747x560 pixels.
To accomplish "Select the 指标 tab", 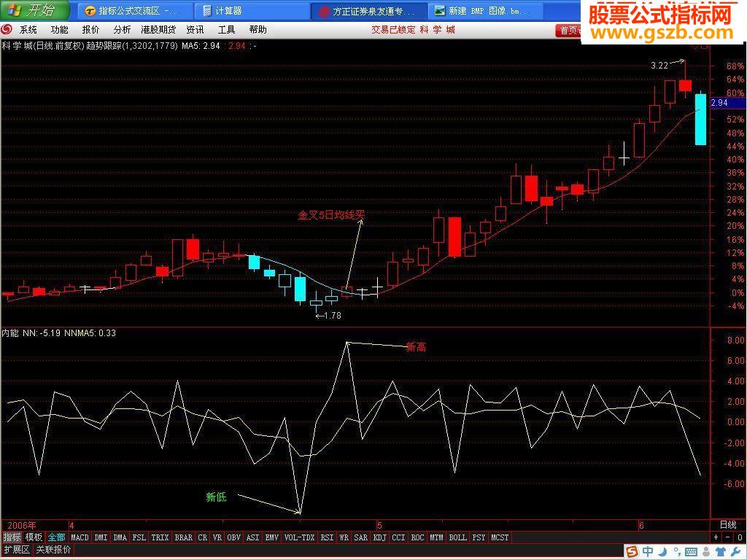I will [12, 537].
